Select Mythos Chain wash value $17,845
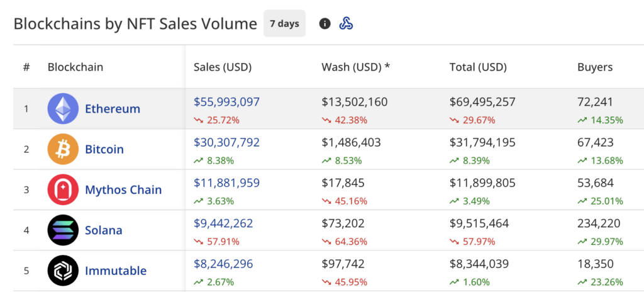 [x=343, y=183]
